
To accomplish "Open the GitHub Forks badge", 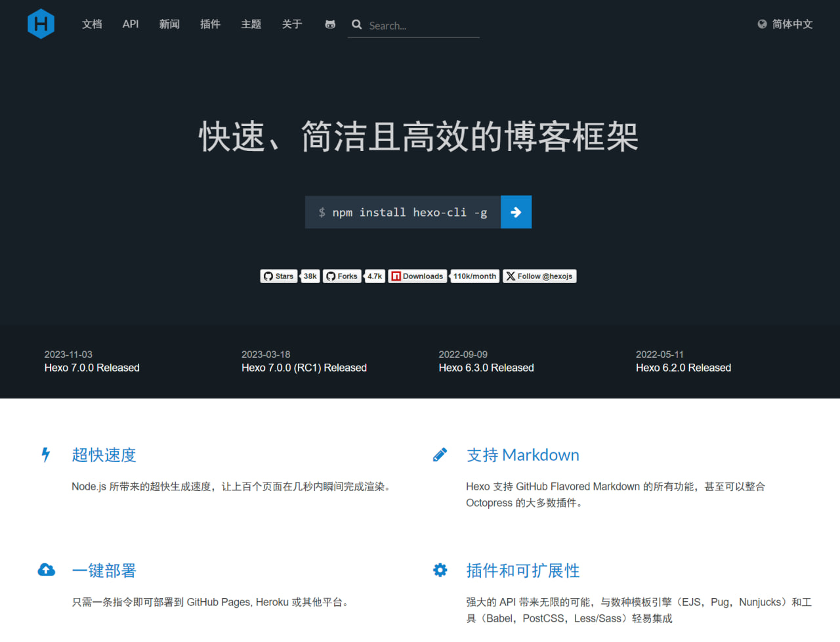I will [x=342, y=276].
